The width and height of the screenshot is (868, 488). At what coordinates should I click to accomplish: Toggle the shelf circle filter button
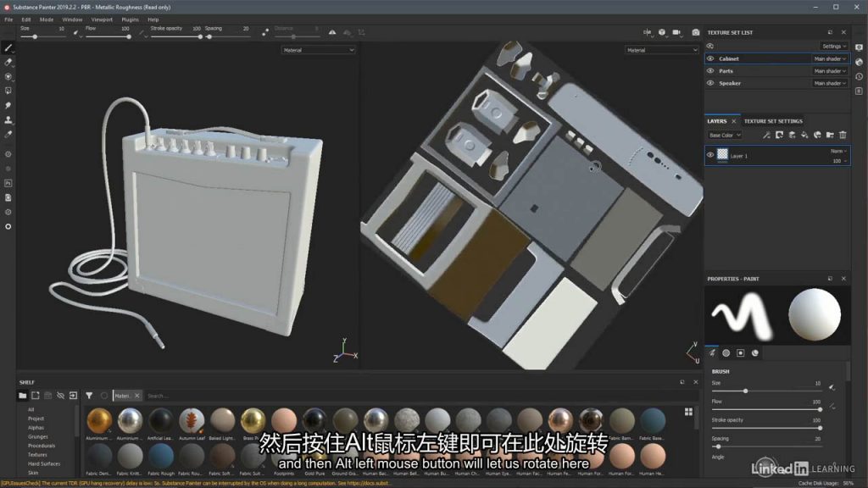click(x=104, y=396)
